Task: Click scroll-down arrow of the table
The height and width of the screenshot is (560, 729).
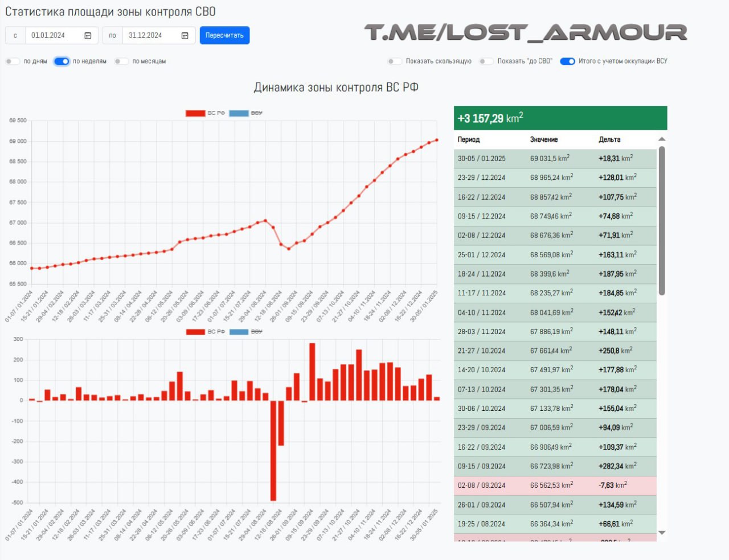Action: [662, 533]
